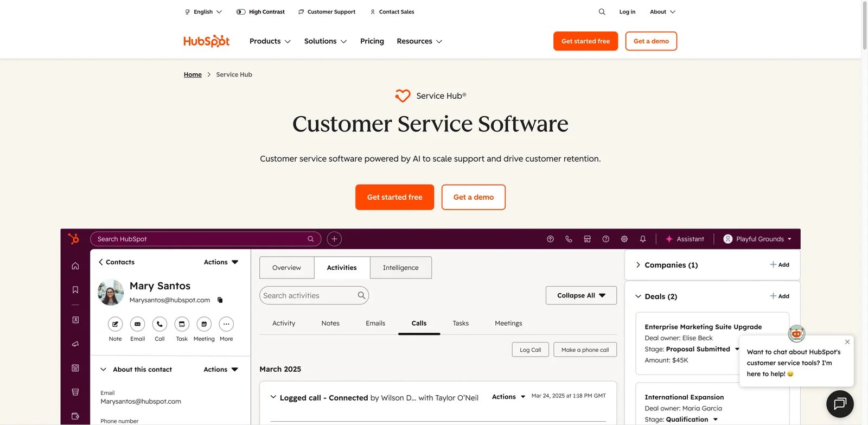Screen dimensions: 868x425
Task: Switch to the Intelligence tab
Action: 400,268
